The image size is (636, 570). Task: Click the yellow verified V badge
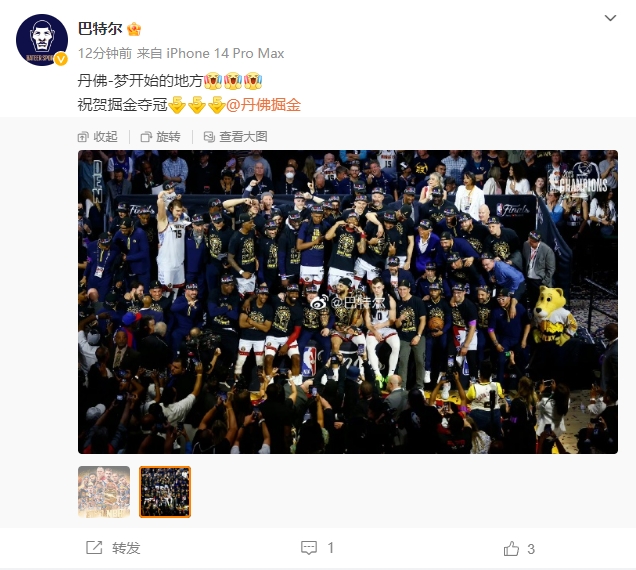tap(61, 59)
